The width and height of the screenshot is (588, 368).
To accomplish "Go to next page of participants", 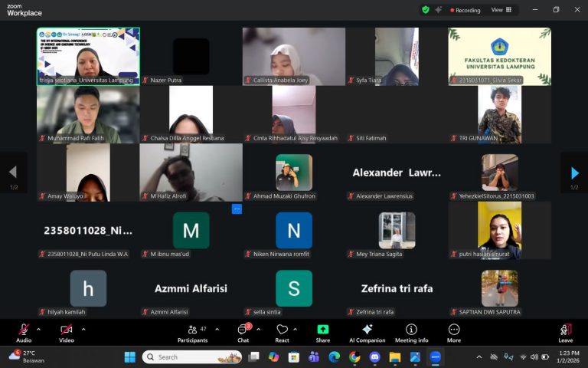I will pos(575,173).
